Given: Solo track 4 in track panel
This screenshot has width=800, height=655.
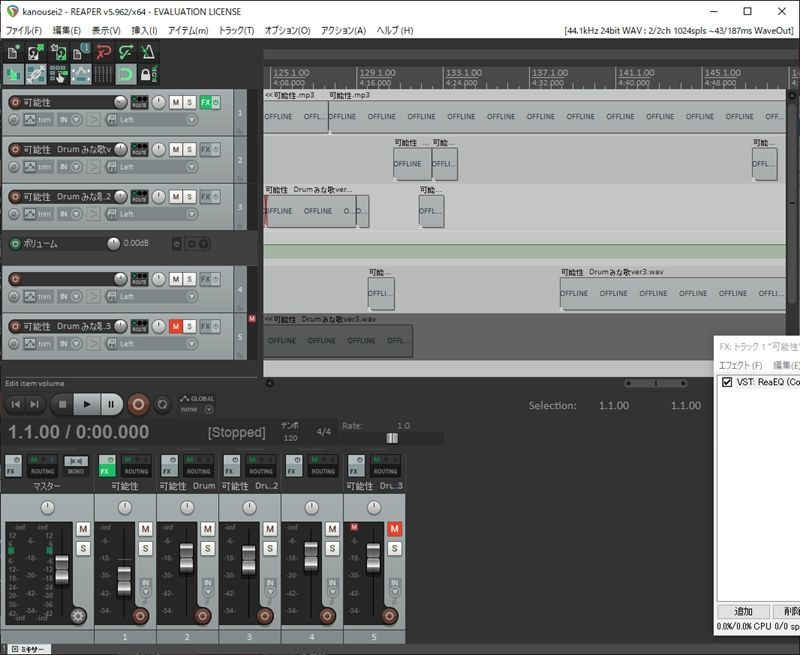Looking at the screenshot, I should (x=189, y=279).
